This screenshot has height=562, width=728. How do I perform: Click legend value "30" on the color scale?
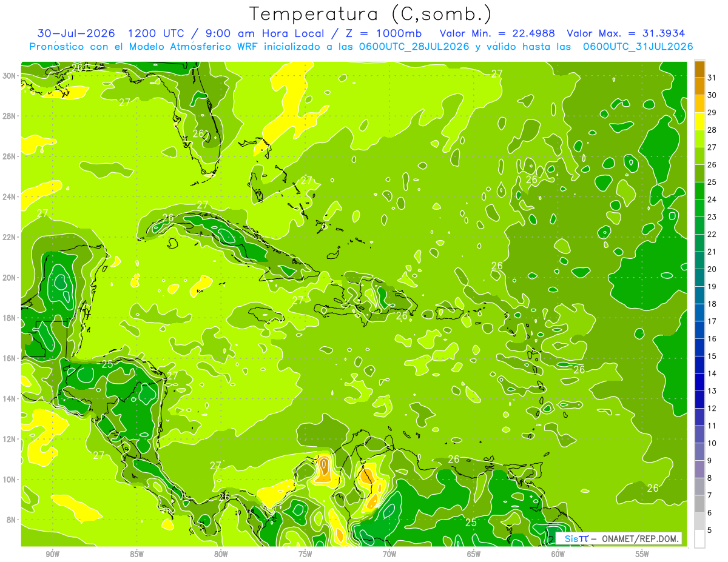point(712,95)
